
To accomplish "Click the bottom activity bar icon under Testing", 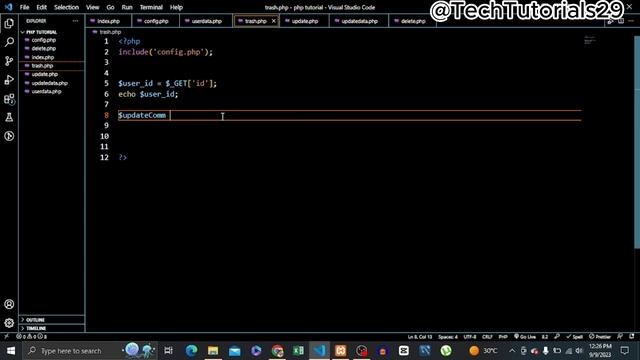I will [9, 136].
